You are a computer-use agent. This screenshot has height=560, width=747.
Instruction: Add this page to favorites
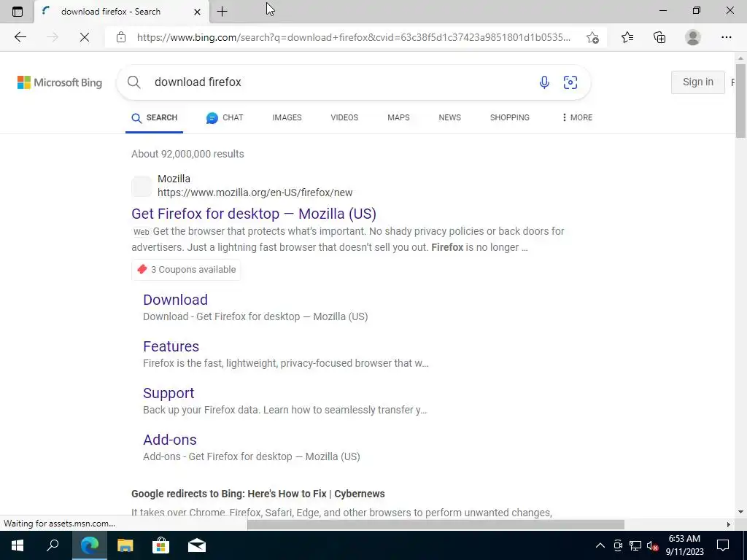[592, 37]
